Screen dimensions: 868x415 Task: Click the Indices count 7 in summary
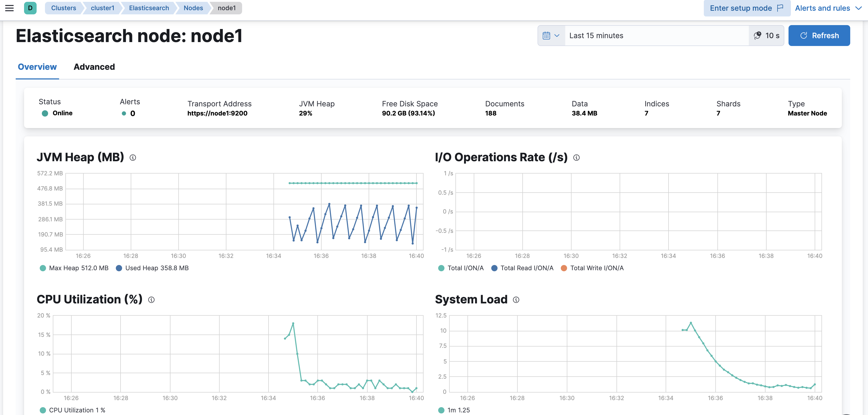(646, 113)
